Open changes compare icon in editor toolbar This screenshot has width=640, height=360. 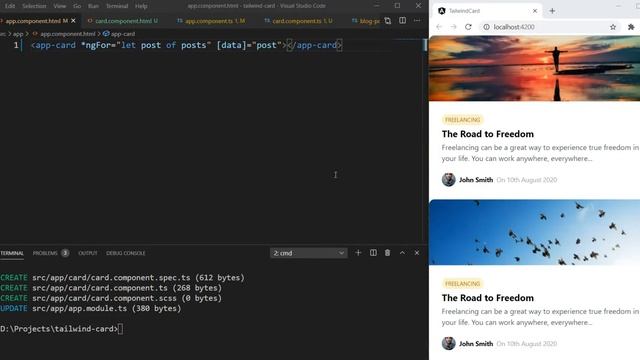(388, 21)
